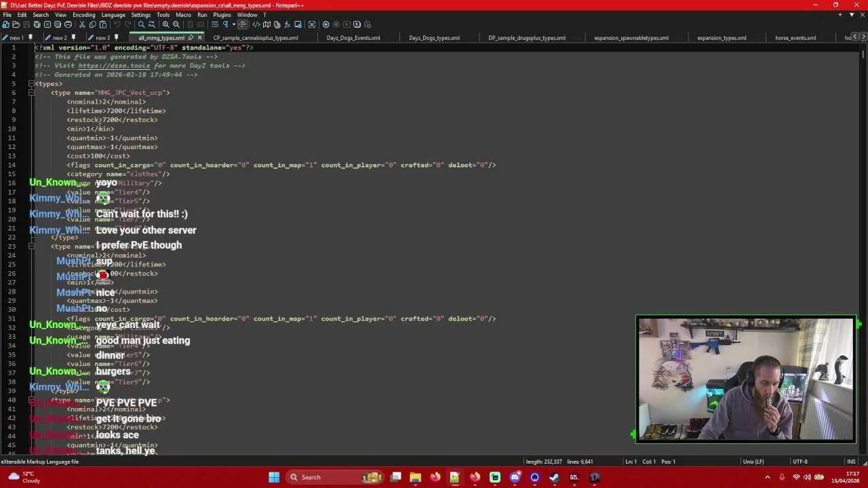Open the Language menu
The width and height of the screenshot is (868, 488).
click(113, 14)
